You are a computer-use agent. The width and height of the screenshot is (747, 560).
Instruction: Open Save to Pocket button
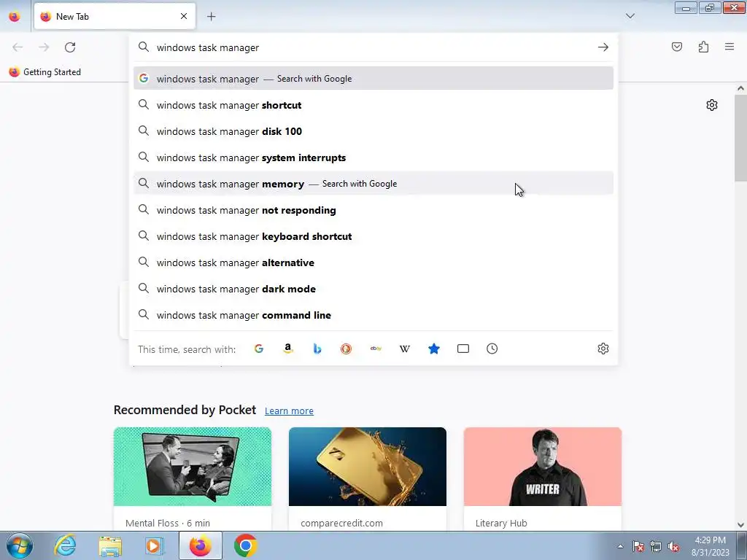pos(677,47)
